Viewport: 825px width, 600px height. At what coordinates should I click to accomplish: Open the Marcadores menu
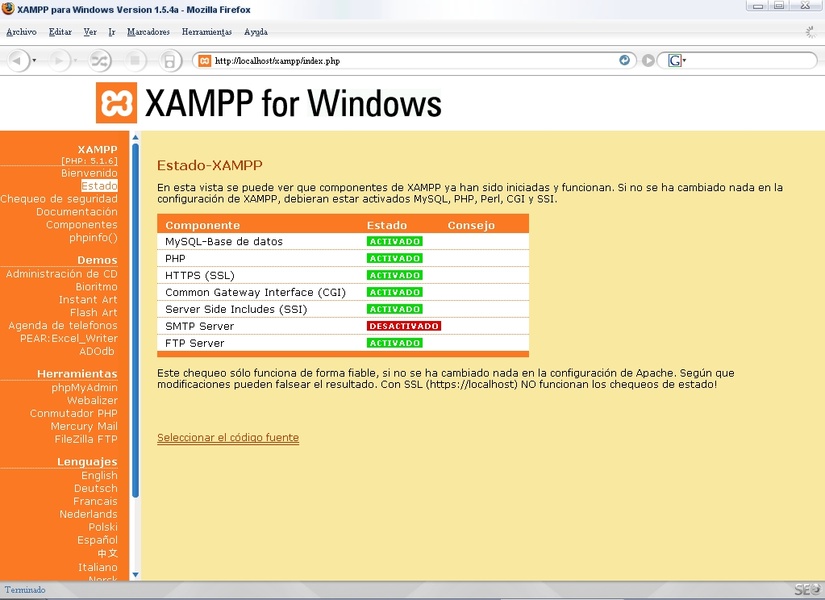(148, 32)
